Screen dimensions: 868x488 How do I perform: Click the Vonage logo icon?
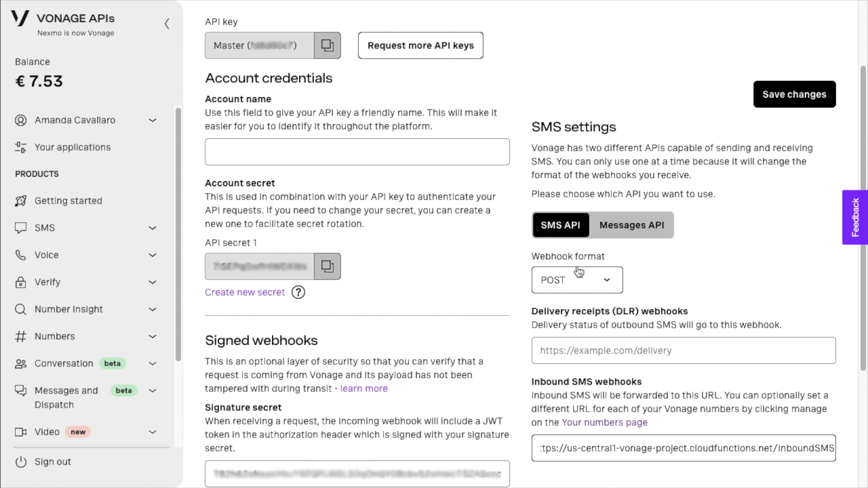point(20,19)
